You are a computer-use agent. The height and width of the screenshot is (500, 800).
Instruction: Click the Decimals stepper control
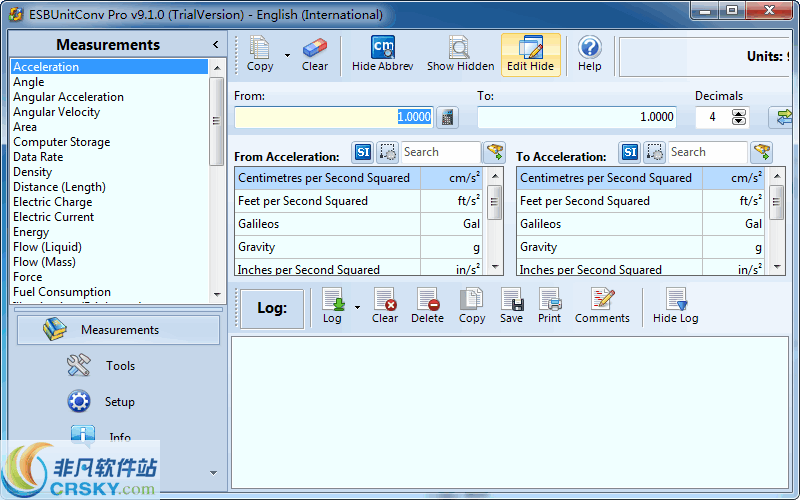739,117
